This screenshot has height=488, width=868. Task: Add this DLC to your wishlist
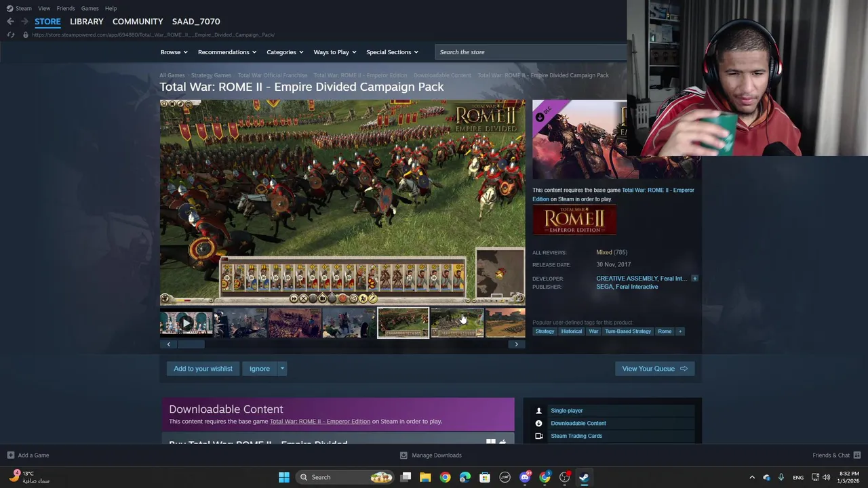(203, 369)
